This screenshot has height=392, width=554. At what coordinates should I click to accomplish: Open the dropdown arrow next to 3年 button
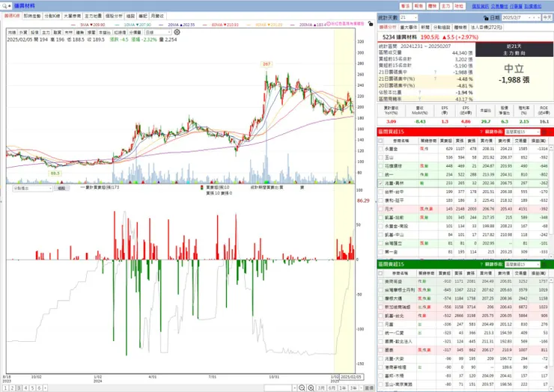click(x=360, y=388)
